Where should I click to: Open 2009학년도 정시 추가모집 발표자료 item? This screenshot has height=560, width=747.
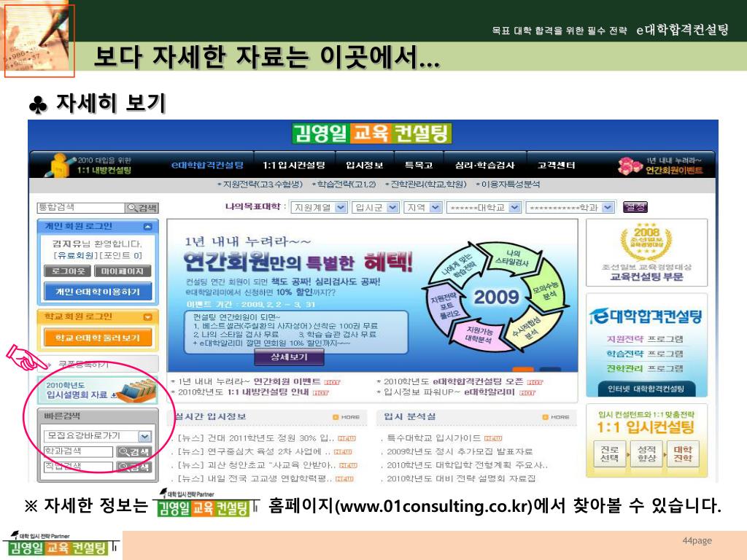460,451
